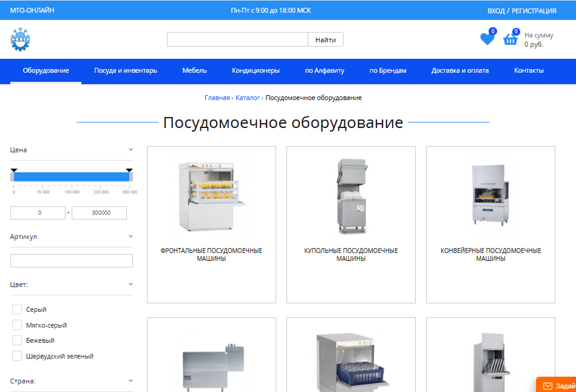Click the ВХОД / РЕГИСТРАЦИЯ link
The height and width of the screenshot is (392, 576).
[x=521, y=11]
